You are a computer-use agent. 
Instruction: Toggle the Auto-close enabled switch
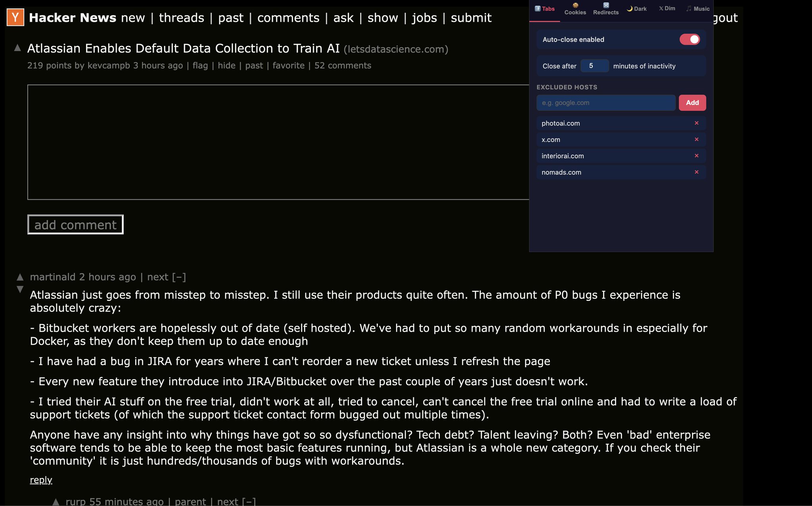(690, 39)
